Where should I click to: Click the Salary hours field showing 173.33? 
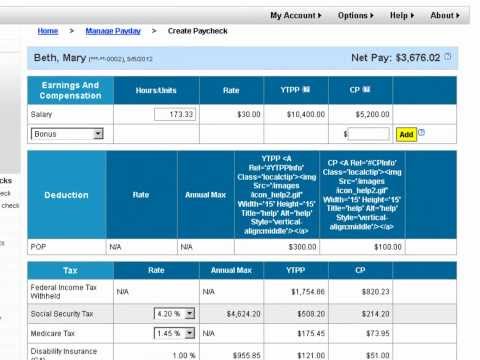point(175,114)
